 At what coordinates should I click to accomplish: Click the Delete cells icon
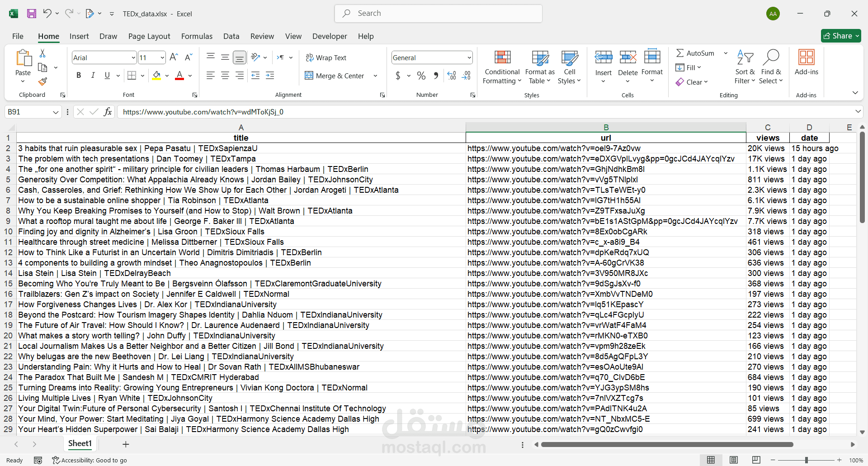(628, 57)
